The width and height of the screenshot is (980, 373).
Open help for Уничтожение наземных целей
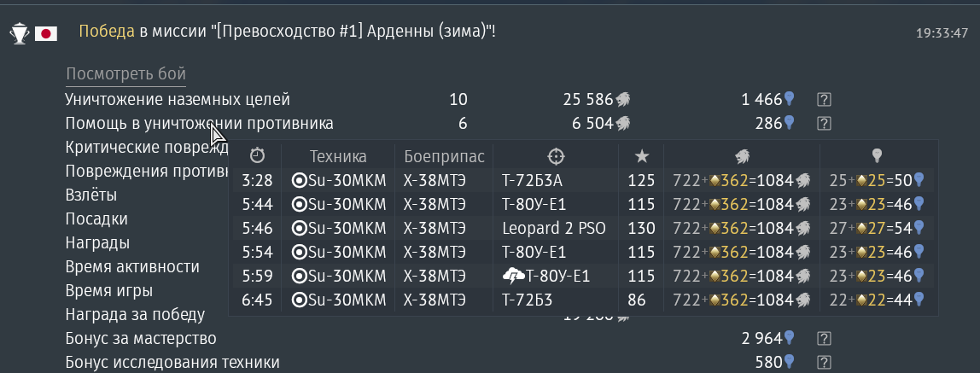coord(823,99)
